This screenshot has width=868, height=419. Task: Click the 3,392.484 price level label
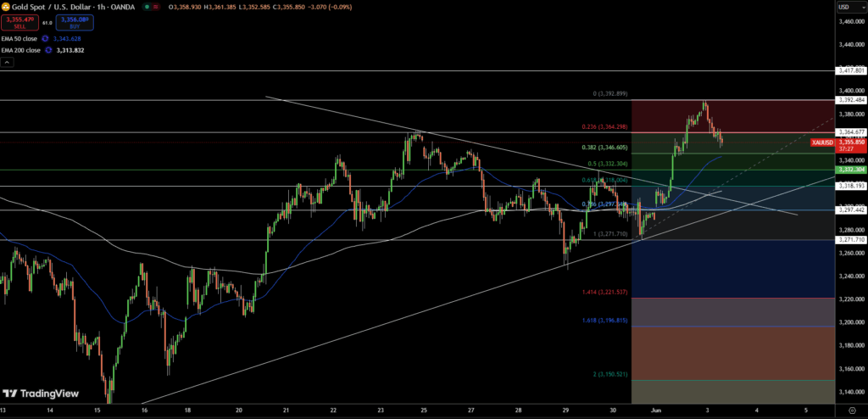click(850, 100)
